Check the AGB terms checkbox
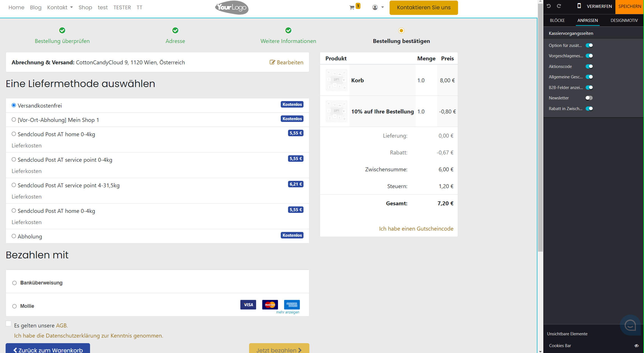 click(9, 324)
